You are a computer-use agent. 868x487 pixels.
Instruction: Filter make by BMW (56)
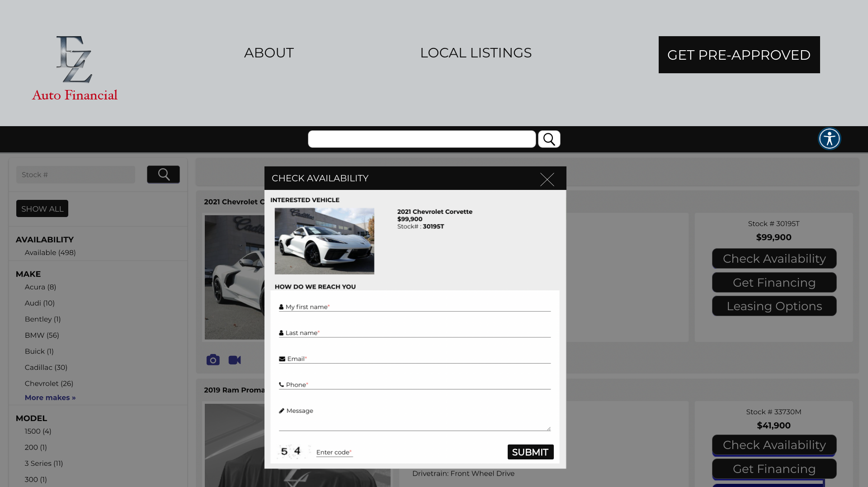point(42,335)
